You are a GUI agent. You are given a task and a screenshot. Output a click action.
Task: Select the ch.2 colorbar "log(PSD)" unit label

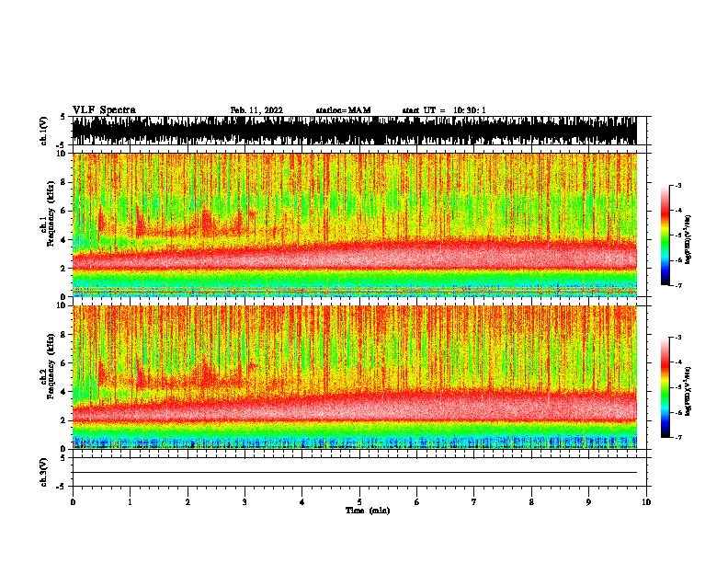coord(688,392)
